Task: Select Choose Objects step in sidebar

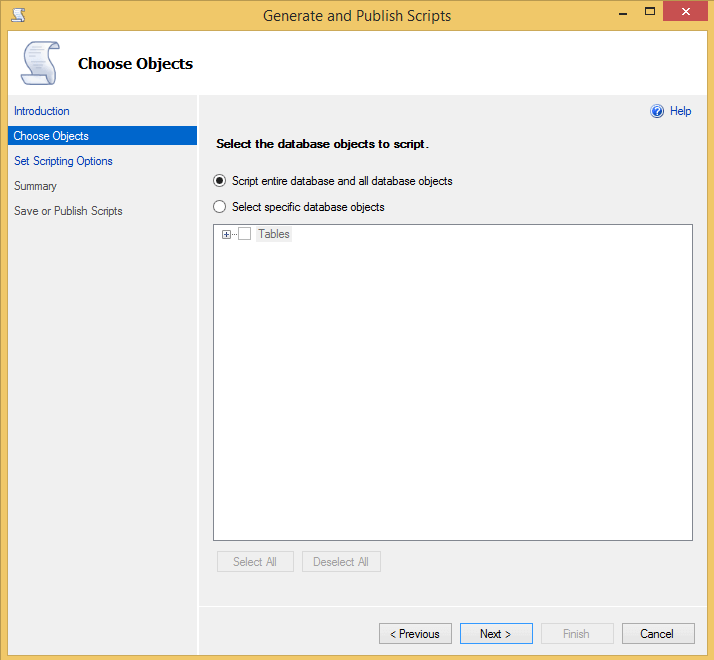Action: click(x=51, y=136)
